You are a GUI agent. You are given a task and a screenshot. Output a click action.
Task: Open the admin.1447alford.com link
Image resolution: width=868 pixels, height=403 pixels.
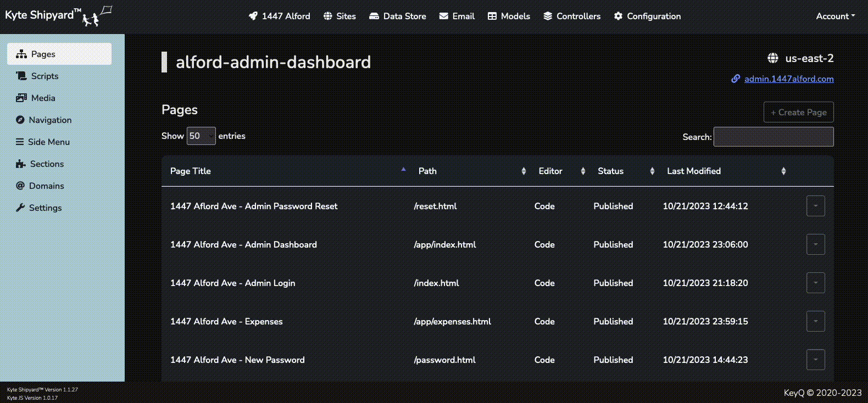788,79
